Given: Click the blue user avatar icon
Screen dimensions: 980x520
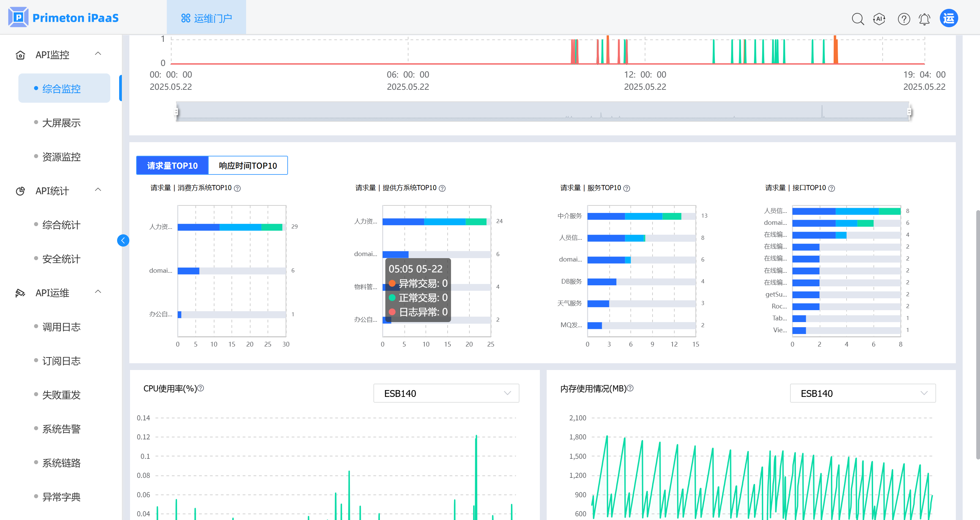Looking at the screenshot, I should (948, 18).
